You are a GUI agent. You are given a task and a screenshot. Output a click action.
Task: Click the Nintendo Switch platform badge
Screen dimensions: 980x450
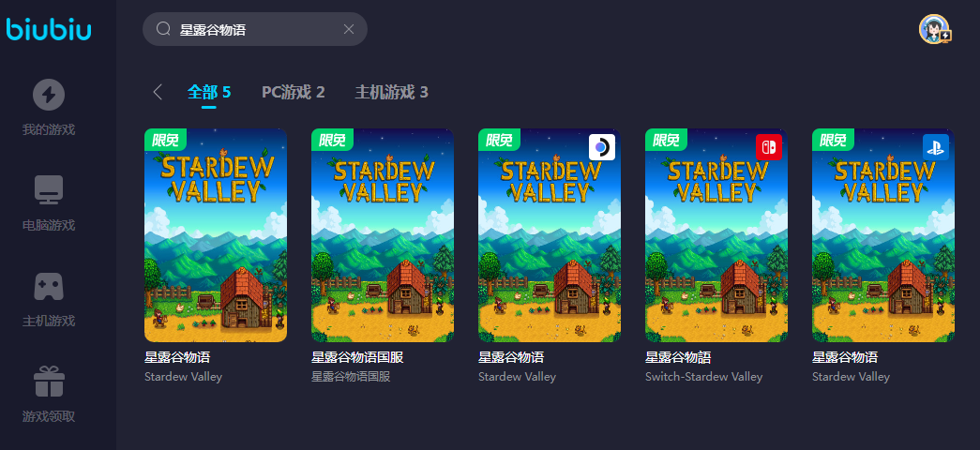click(x=769, y=147)
